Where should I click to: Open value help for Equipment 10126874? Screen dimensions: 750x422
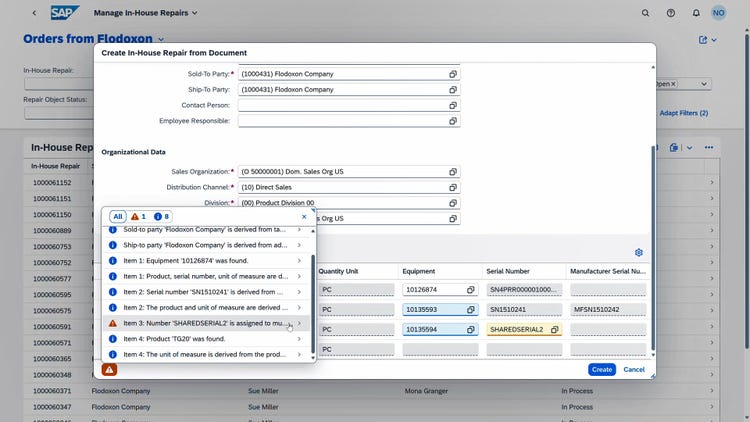tap(471, 289)
